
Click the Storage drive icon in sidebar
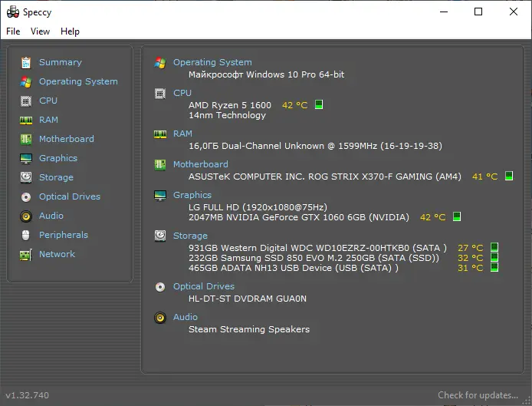(26, 177)
